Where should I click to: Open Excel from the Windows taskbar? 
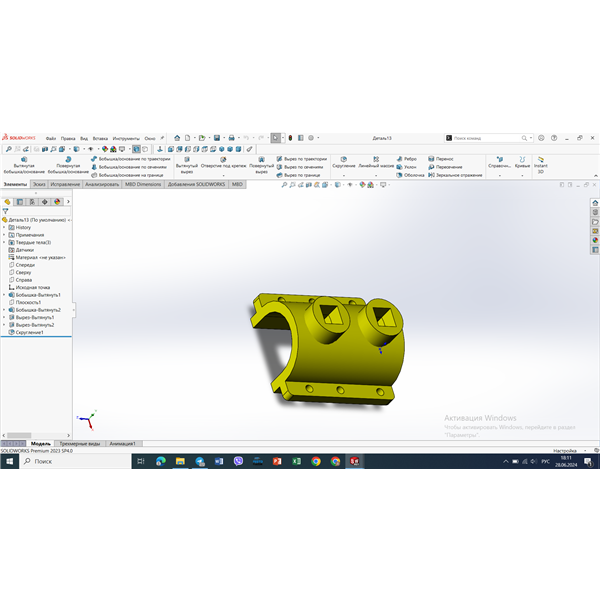(x=297, y=461)
